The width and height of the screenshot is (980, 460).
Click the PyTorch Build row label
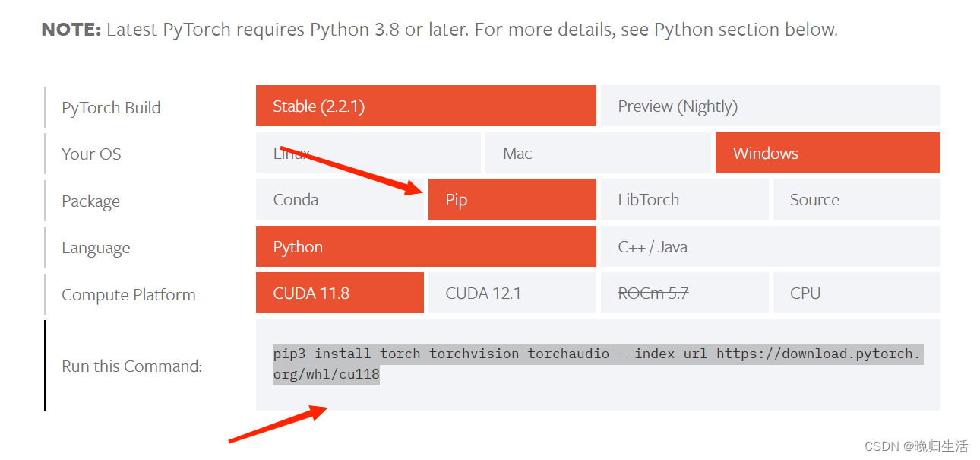point(111,107)
